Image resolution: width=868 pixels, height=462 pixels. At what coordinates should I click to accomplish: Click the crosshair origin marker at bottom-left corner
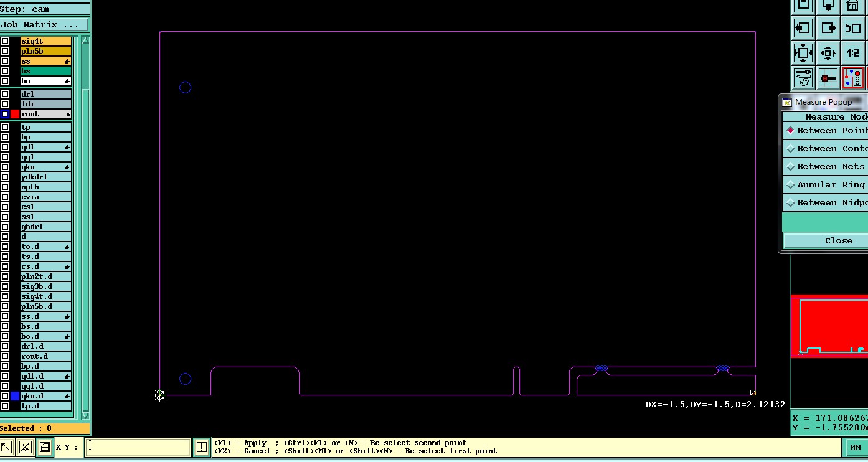coord(159,395)
